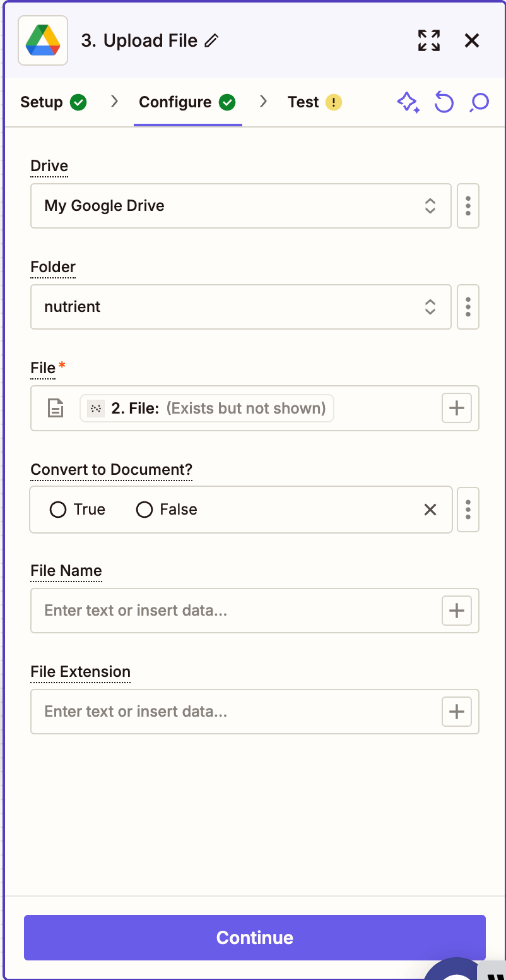Click the 2. File data pill
Viewport: 506px width, 980px height.
click(207, 408)
